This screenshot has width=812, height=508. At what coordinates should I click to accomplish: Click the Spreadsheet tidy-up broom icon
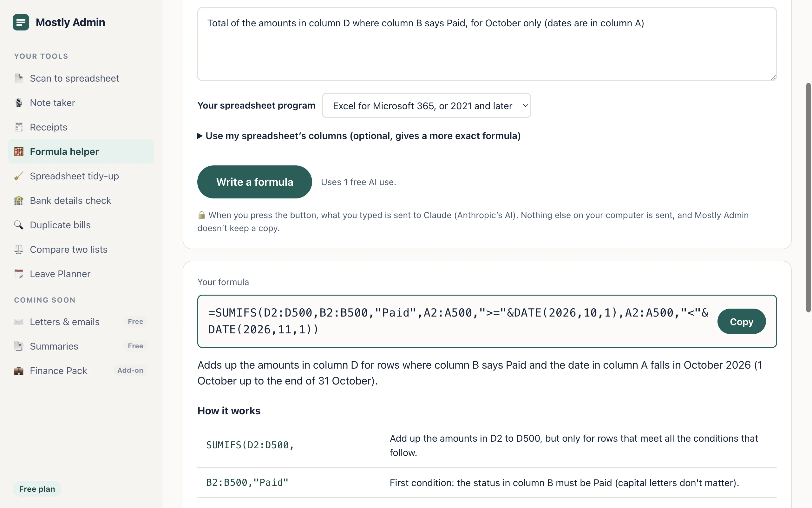click(x=19, y=176)
